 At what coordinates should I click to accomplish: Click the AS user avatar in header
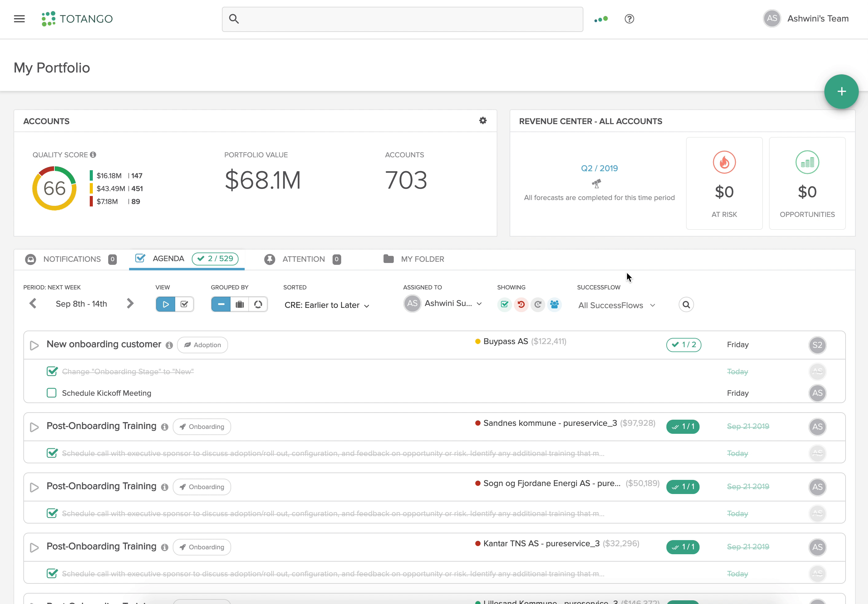click(772, 18)
